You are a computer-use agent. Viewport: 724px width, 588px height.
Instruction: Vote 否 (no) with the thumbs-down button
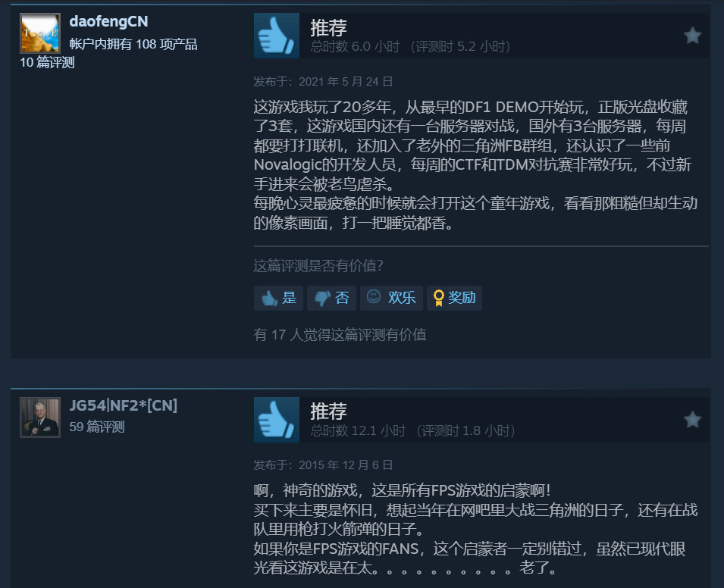coord(331,298)
